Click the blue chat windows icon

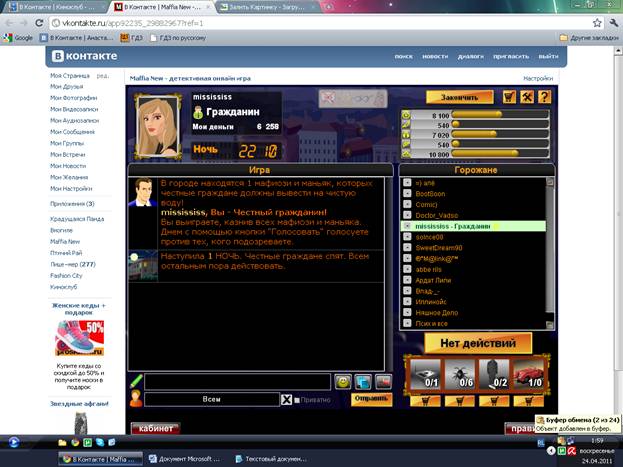click(x=363, y=382)
